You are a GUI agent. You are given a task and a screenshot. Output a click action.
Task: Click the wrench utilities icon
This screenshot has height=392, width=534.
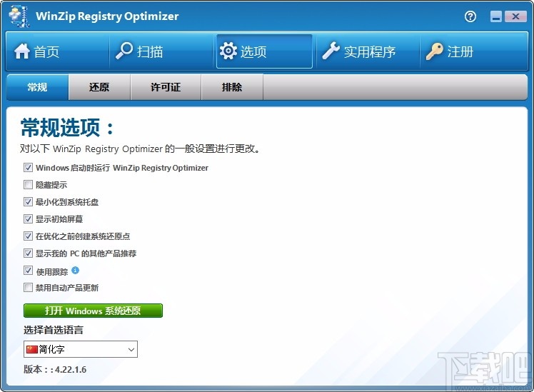331,51
